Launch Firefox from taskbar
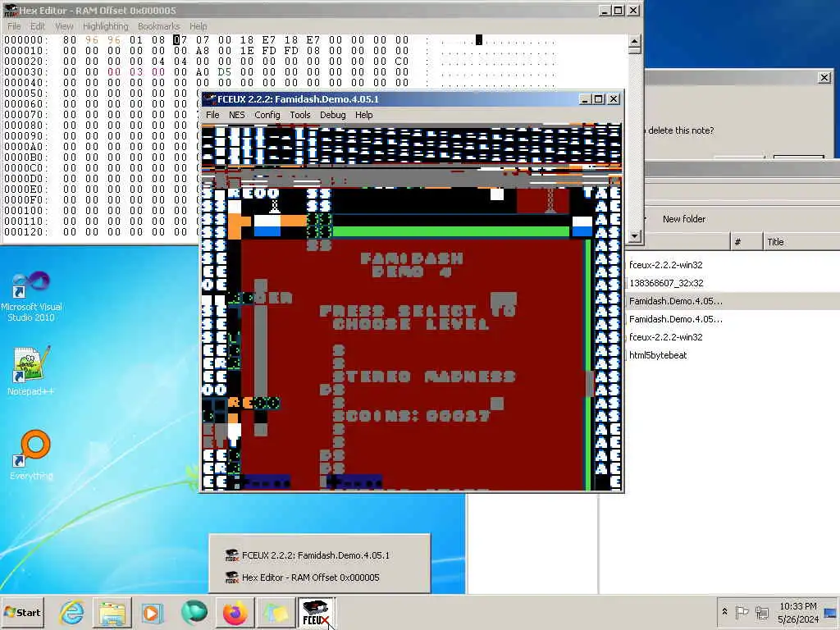This screenshot has height=630, width=840. coord(235,612)
